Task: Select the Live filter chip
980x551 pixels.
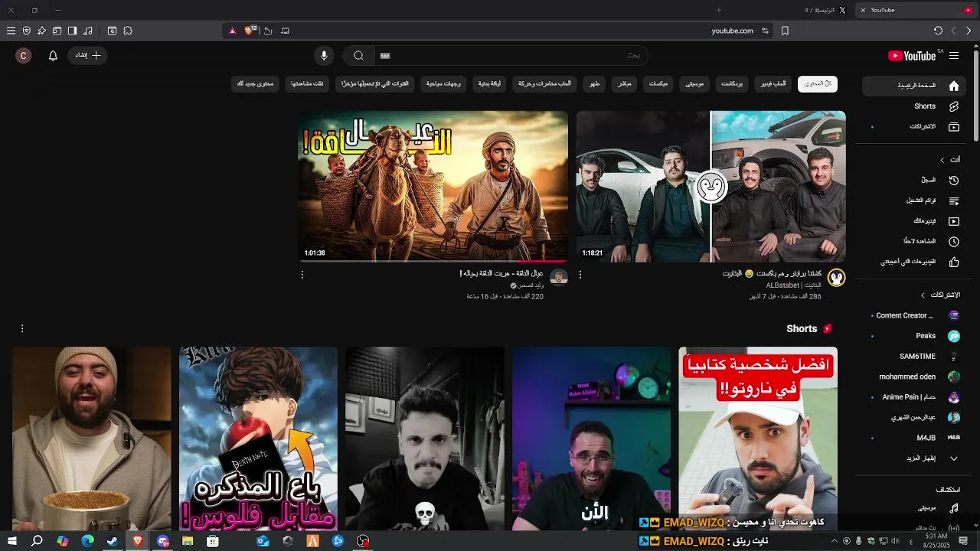Action: (625, 84)
